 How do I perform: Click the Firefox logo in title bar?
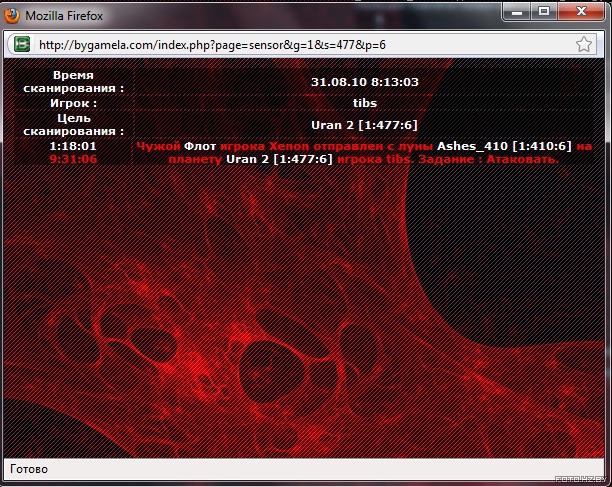[12, 16]
